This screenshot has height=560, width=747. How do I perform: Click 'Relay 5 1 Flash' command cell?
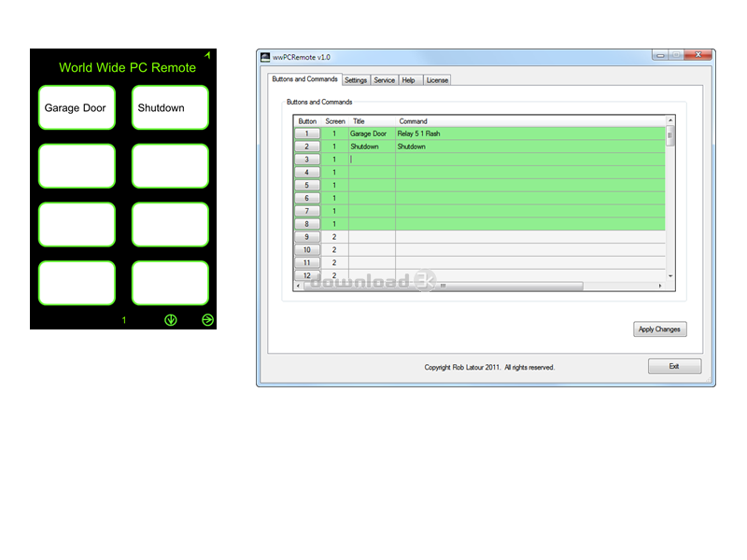pyautogui.click(x=530, y=133)
